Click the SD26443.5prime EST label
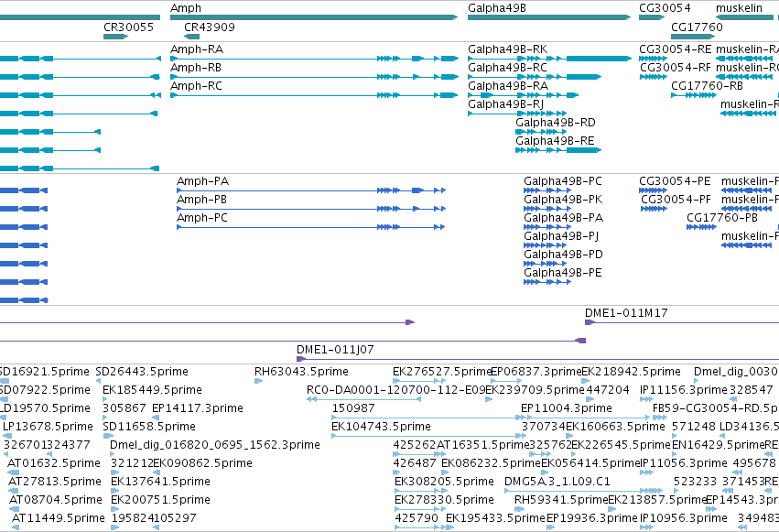Image resolution: width=779 pixels, height=532 pixels. tap(142, 372)
